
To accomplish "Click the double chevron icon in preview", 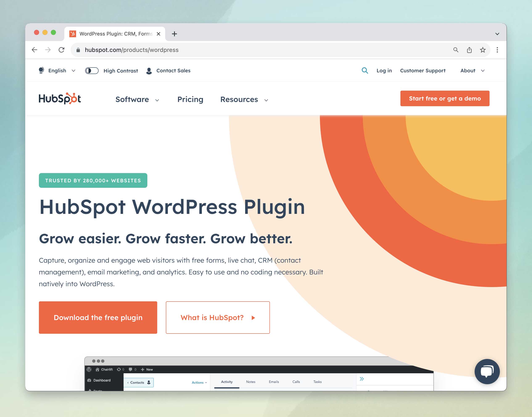I will point(362,379).
